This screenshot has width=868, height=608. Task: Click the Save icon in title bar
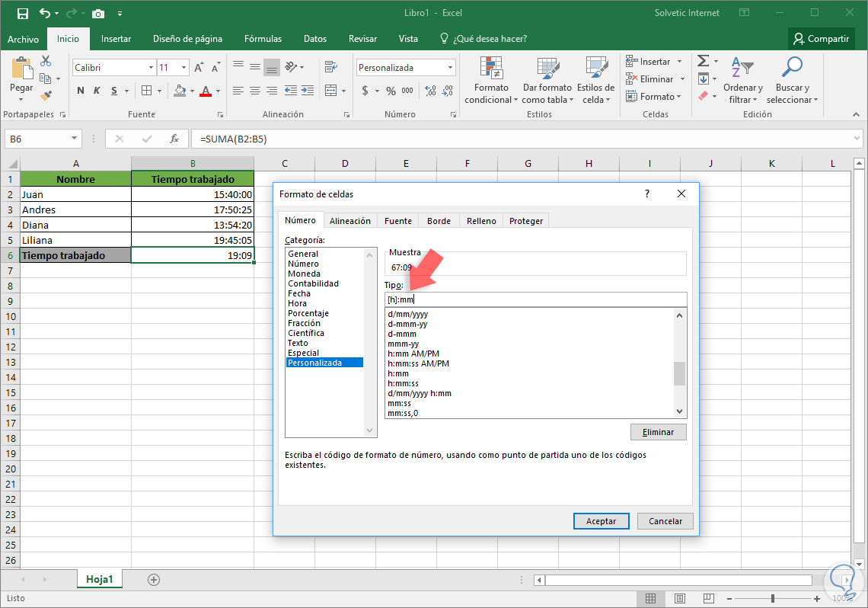tap(22, 13)
